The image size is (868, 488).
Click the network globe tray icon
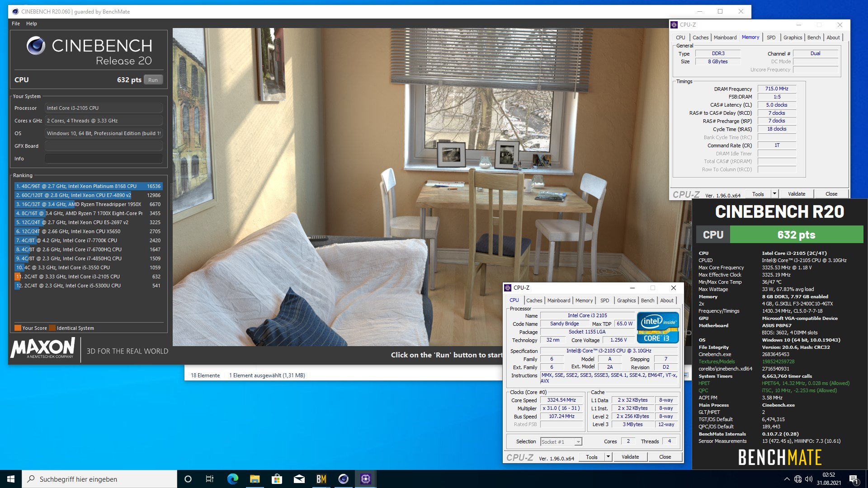pyautogui.click(x=798, y=479)
